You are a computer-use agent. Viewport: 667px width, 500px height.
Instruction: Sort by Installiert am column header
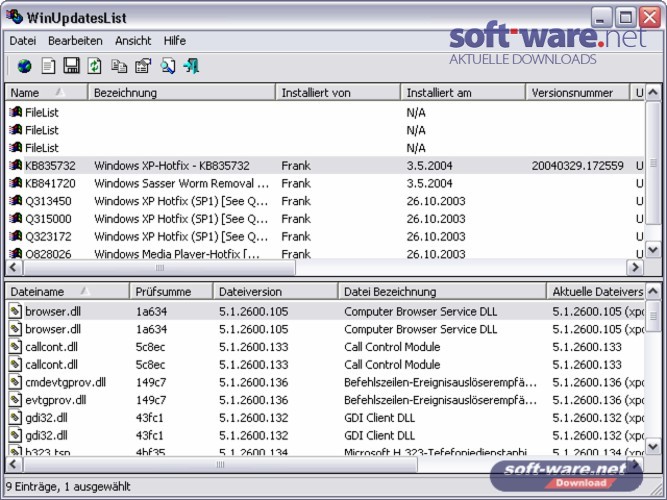(x=462, y=92)
